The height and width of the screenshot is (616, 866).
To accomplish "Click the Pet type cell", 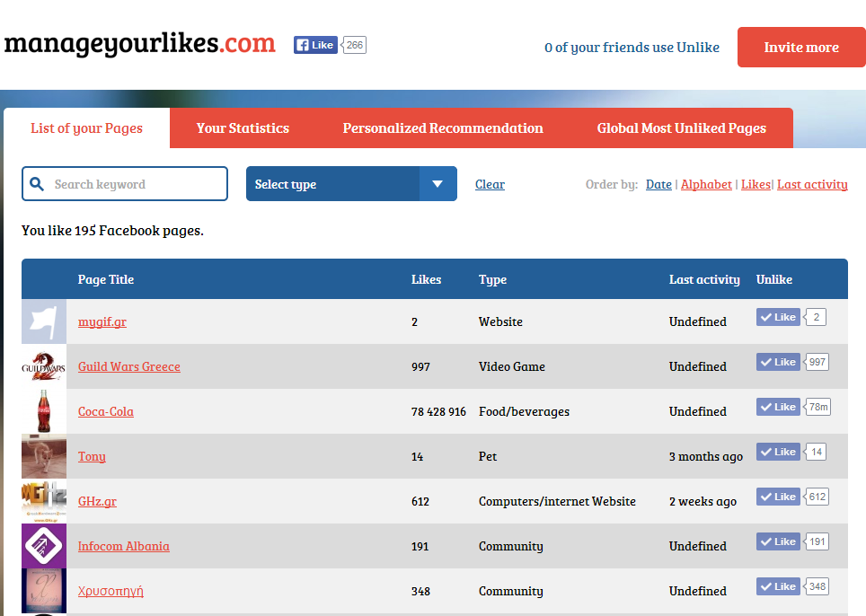I will tap(488, 456).
